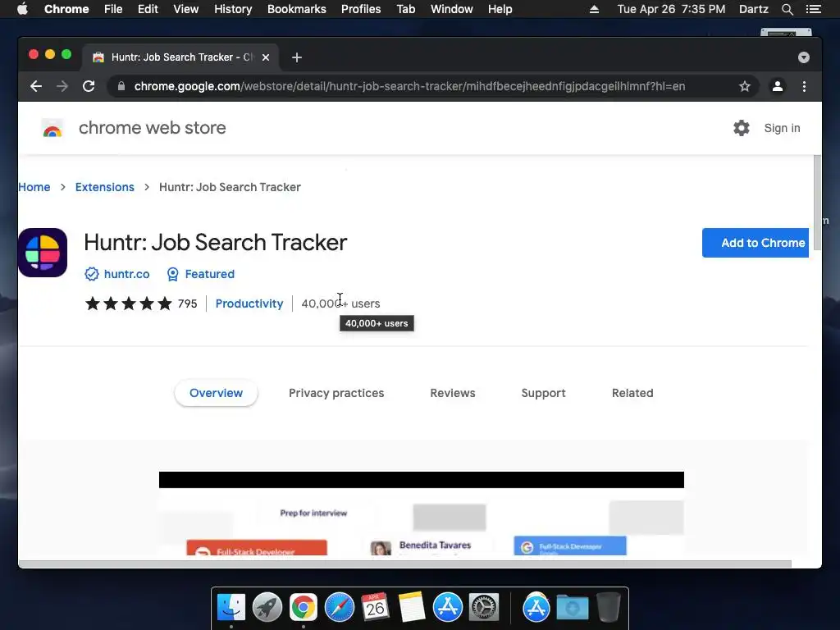Open Safari from the dock

click(x=340, y=608)
